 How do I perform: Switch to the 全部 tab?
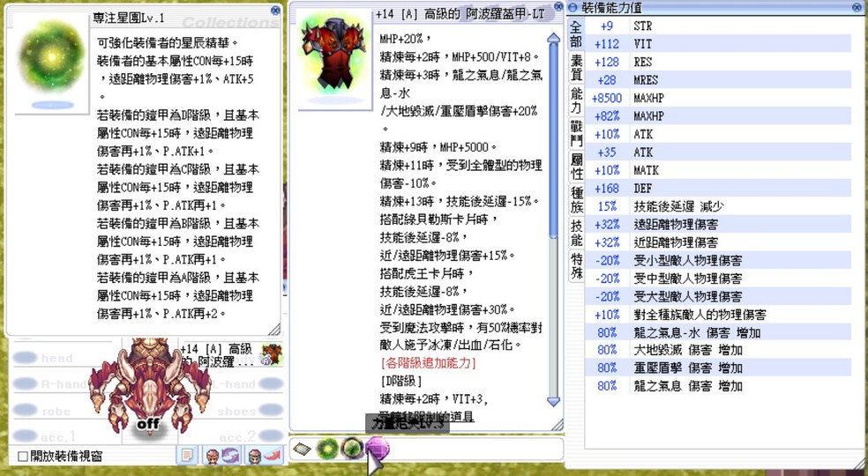click(x=576, y=34)
